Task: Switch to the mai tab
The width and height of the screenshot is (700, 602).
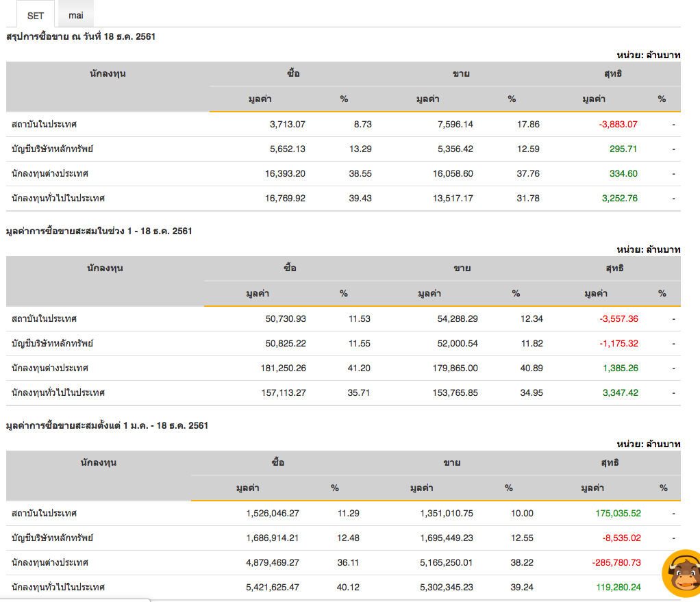Action: (x=75, y=15)
